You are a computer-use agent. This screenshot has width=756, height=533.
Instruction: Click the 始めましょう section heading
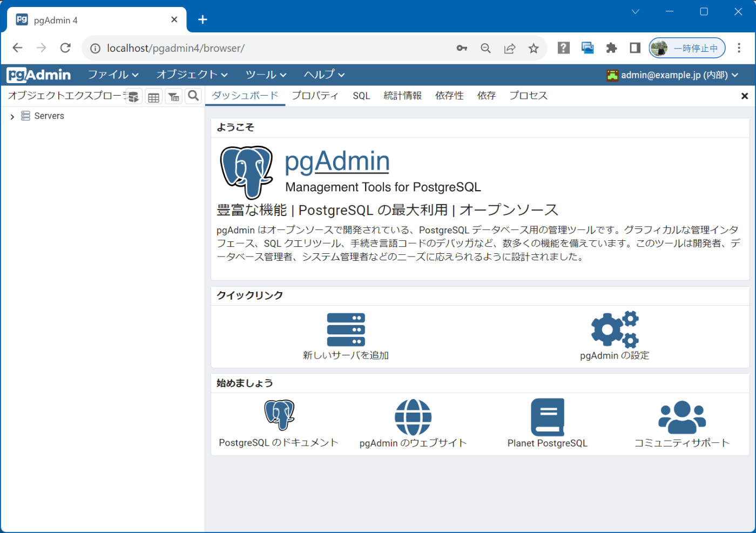pyautogui.click(x=245, y=383)
